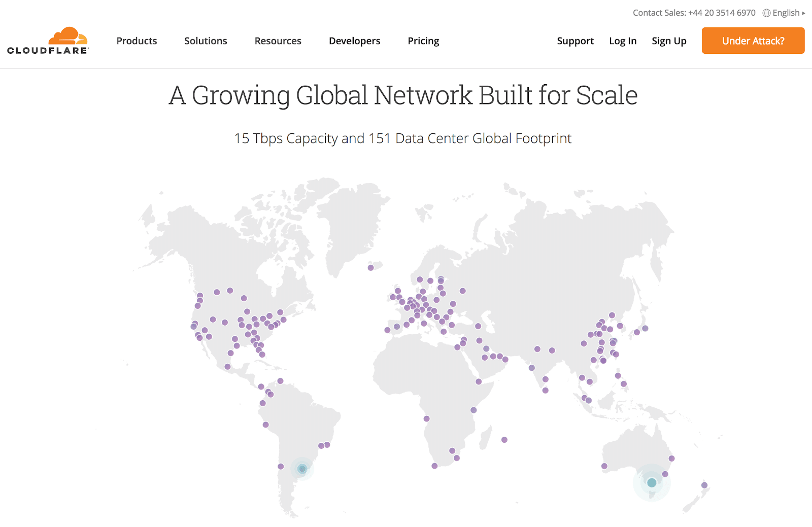This screenshot has height=527, width=812.
Task: Click the heading A Growing Global Network Built for Scale
Action: tap(403, 95)
